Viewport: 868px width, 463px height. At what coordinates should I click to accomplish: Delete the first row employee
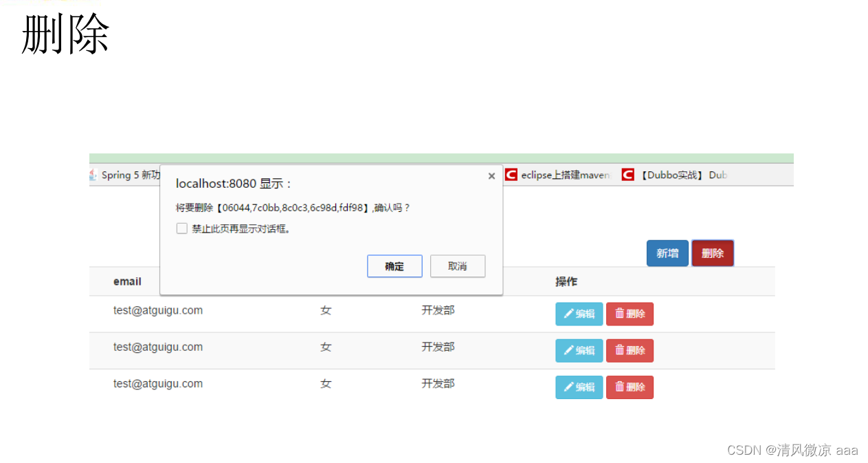(x=630, y=314)
